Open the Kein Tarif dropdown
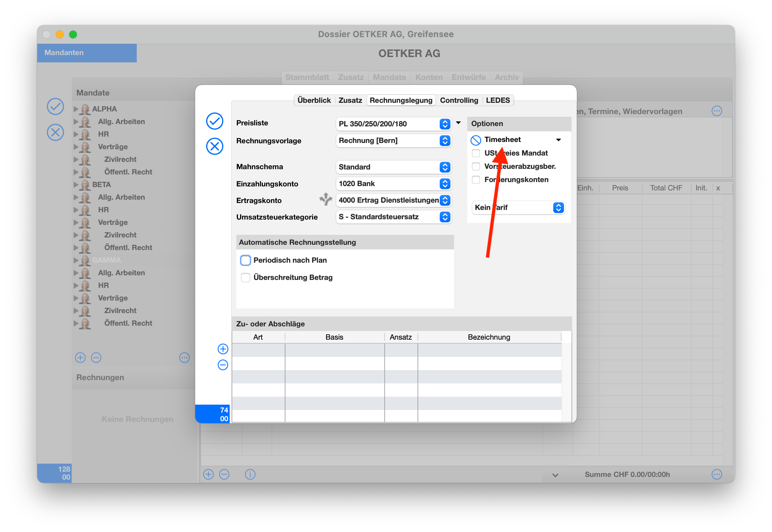Image resolution: width=772 pixels, height=532 pixels. click(x=518, y=208)
